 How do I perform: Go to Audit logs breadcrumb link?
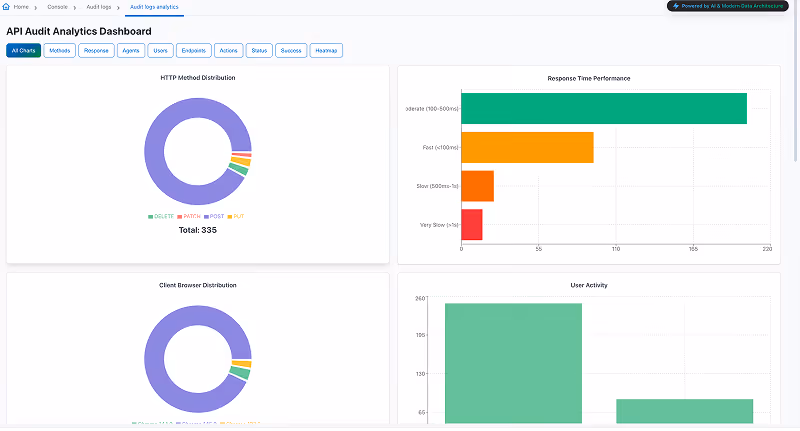click(98, 7)
